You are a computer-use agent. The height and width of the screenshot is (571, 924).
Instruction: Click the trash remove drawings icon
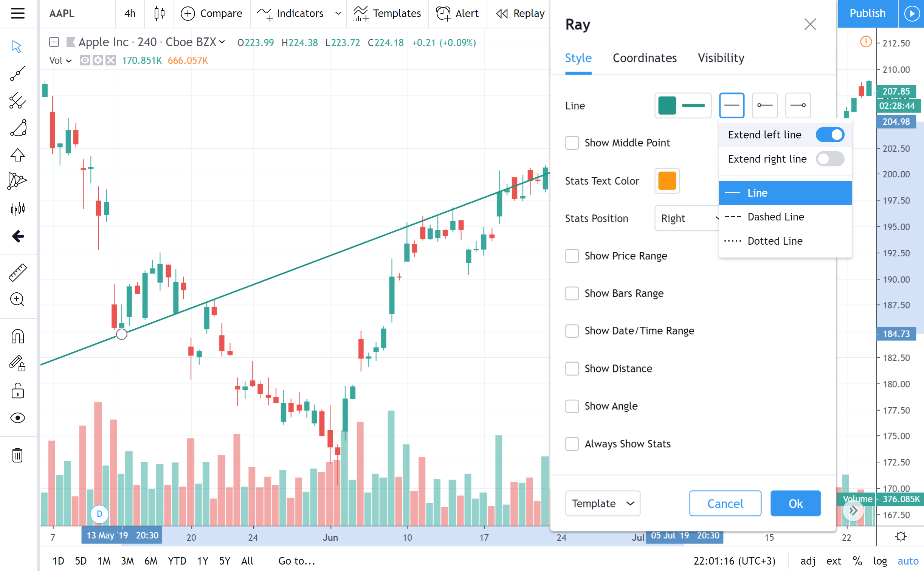click(18, 455)
